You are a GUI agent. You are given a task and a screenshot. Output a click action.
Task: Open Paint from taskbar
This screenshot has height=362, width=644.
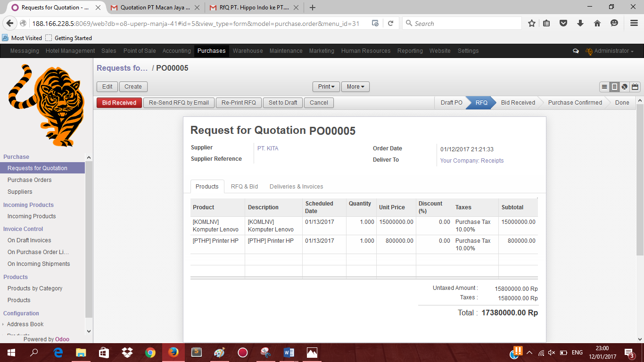coord(220,353)
